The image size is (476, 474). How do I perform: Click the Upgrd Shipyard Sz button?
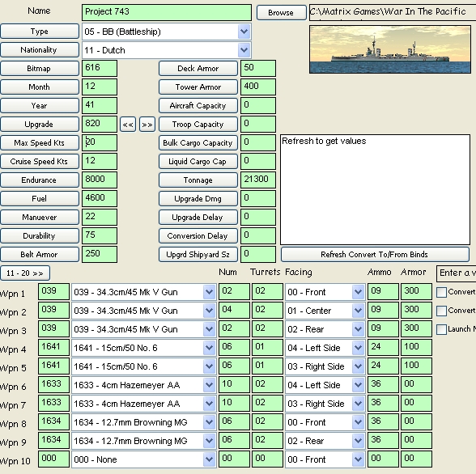(198, 255)
